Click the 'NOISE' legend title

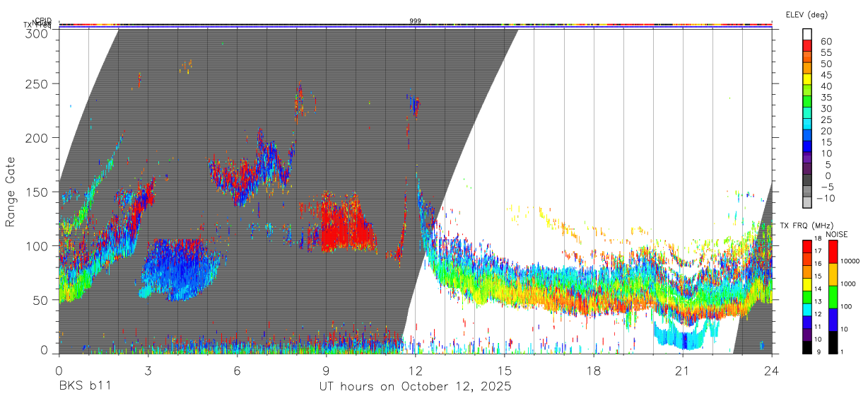[x=836, y=235]
